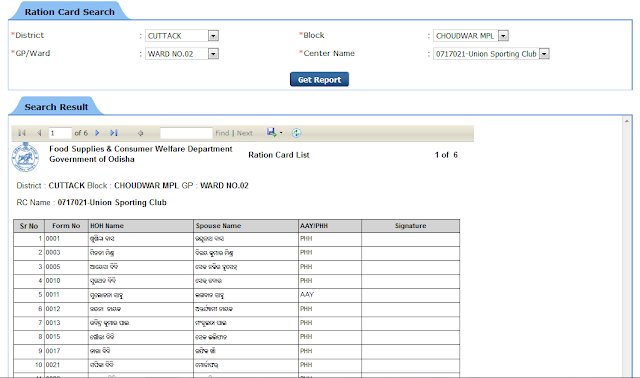The height and width of the screenshot is (378, 640).
Task: Open the GP/Ward dropdown showing WARD NO.02
Action: click(182, 54)
